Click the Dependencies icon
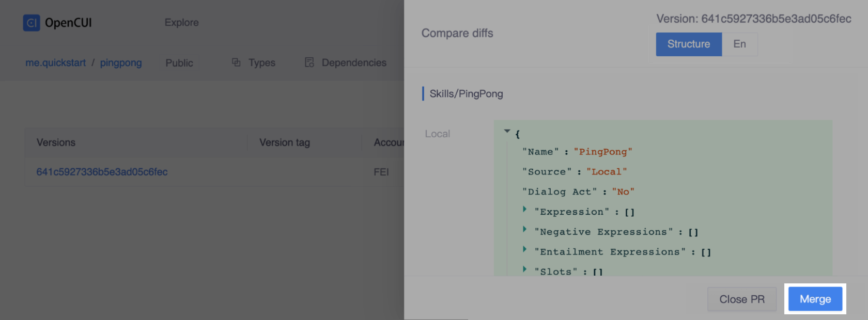The width and height of the screenshot is (868, 320). [x=309, y=62]
